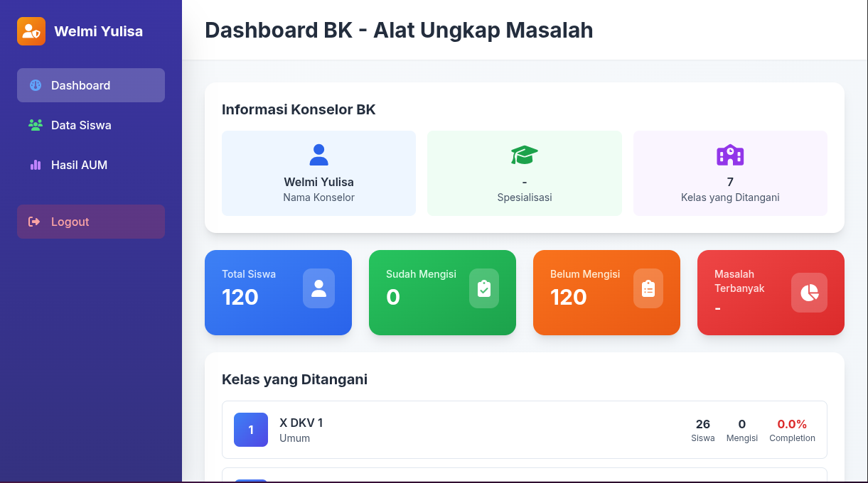This screenshot has height=483, width=868.
Task: Click the 0.0% Completion value
Action: click(791, 425)
